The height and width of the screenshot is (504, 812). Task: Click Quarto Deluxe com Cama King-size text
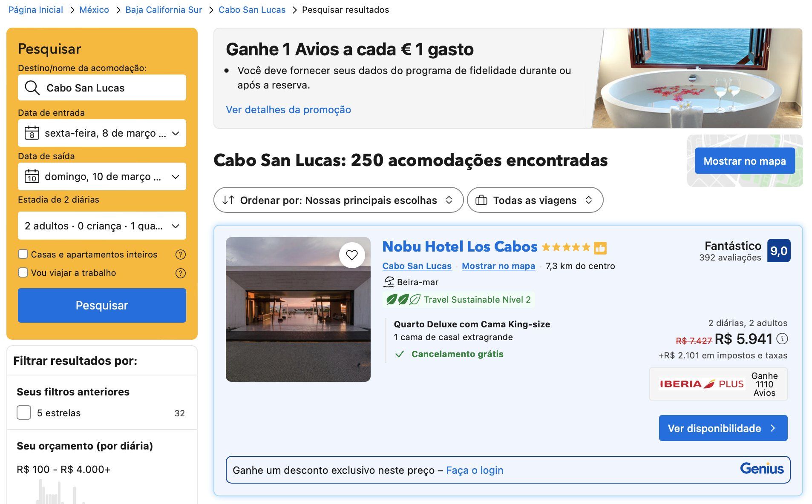coord(472,324)
